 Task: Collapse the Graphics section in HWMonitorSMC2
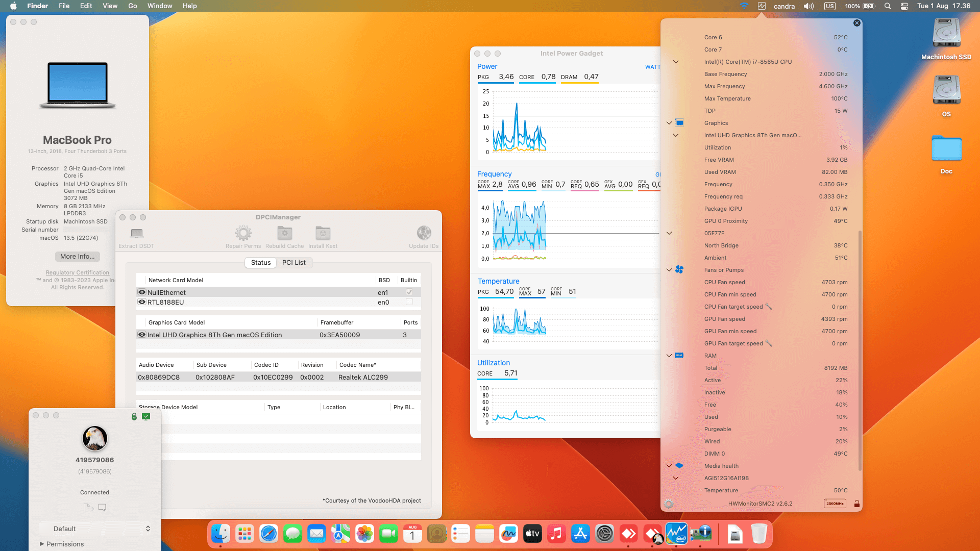click(x=669, y=123)
